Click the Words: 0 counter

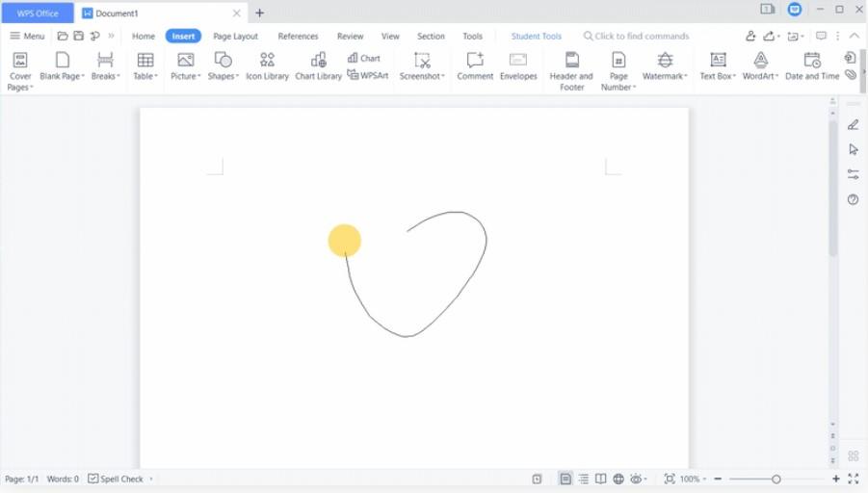pos(63,479)
